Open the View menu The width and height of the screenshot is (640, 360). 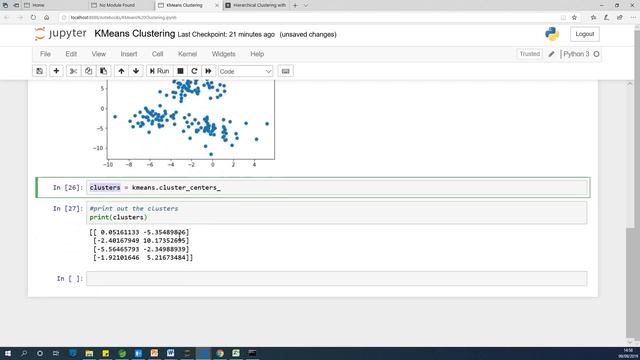pyautogui.click(x=98, y=54)
